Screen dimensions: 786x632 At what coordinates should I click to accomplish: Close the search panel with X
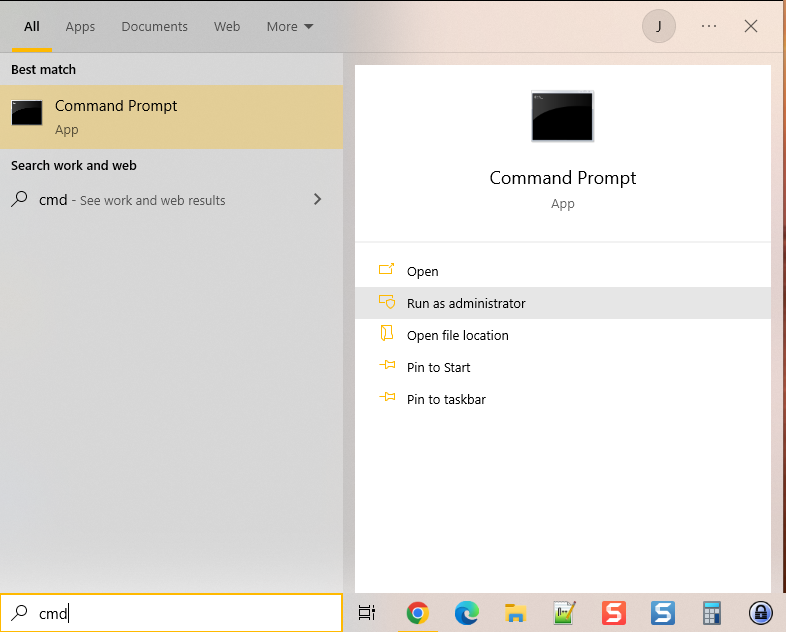[x=750, y=26]
